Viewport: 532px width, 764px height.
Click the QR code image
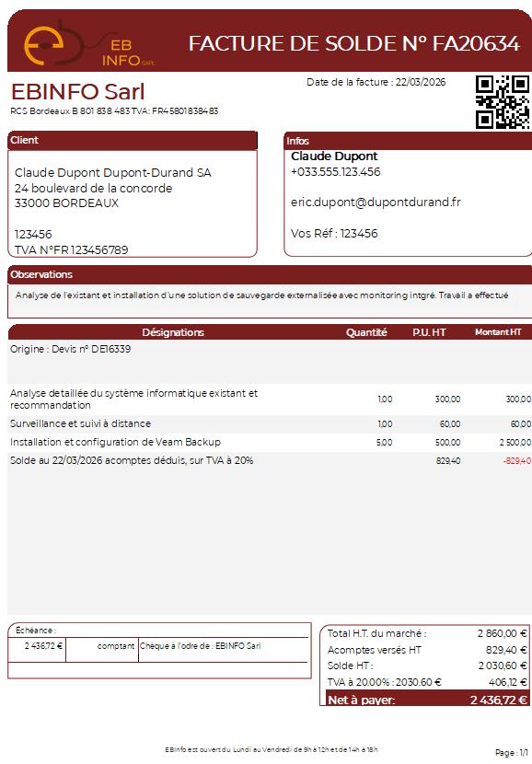(503, 102)
